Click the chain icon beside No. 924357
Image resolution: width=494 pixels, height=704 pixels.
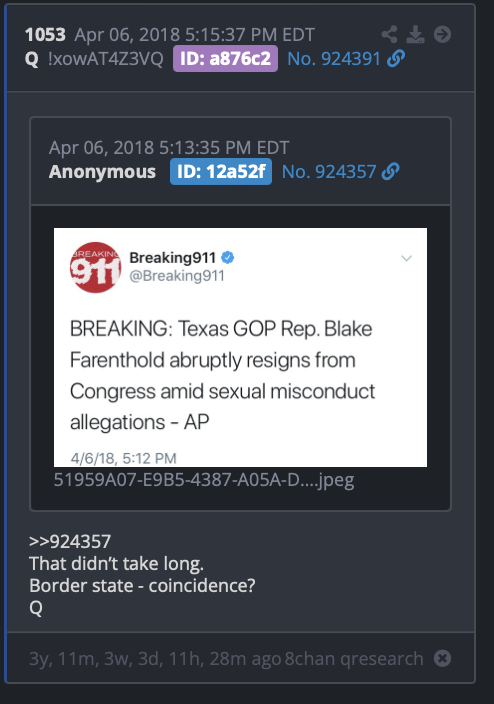coord(390,172)
